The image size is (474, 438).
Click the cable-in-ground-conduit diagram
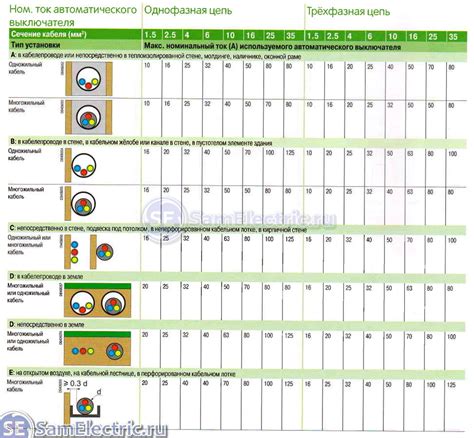pyautogui.click(x=97, y=300)
